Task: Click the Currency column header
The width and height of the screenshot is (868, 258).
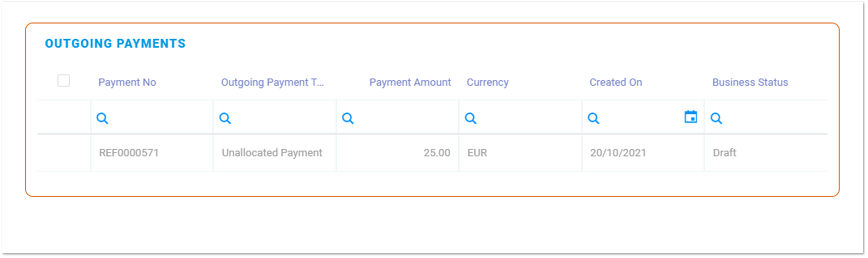Action: pyautogui.click(x=487, y=82)
